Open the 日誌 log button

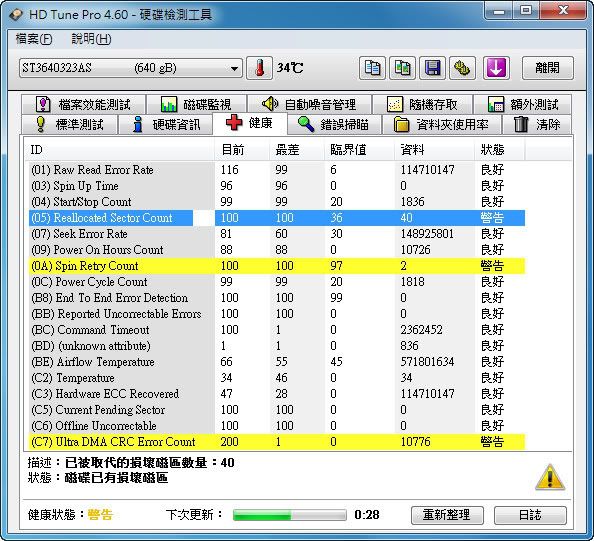pyautogui.click(x=530, y=515)
